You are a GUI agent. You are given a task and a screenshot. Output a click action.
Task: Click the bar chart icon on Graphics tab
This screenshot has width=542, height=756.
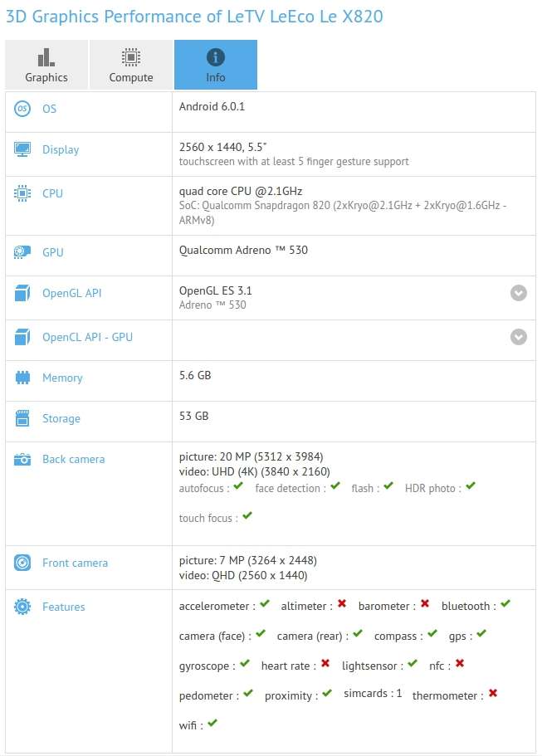(46, 57)
